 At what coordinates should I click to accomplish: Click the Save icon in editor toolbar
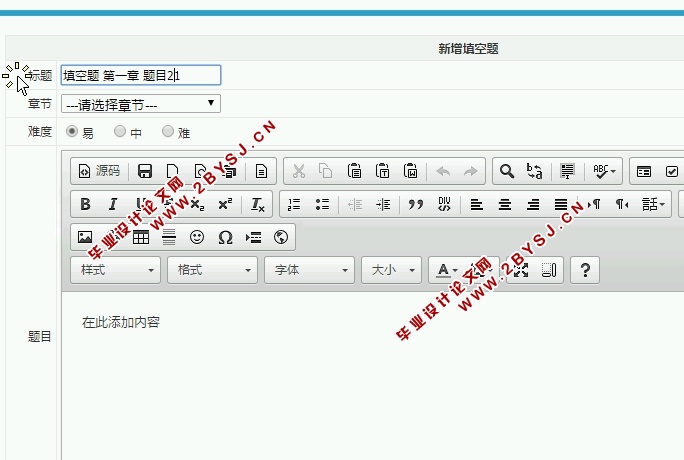[x=145, y=171]
